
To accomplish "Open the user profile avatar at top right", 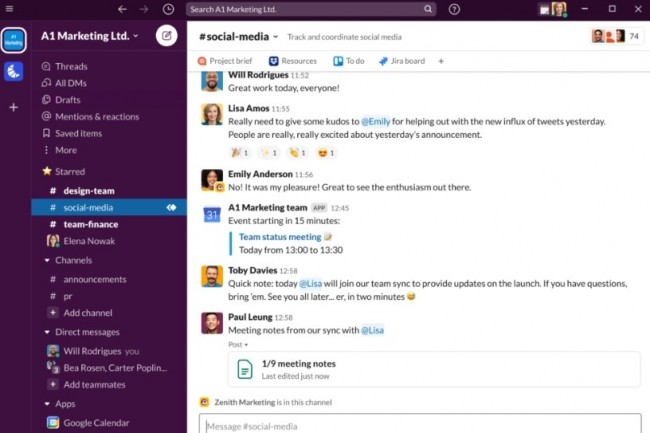I will pyautogui.click(x=559, y=9).
